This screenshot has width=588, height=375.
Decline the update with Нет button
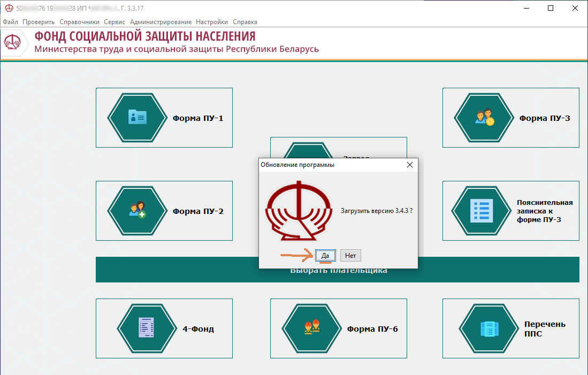coord(350,255)
